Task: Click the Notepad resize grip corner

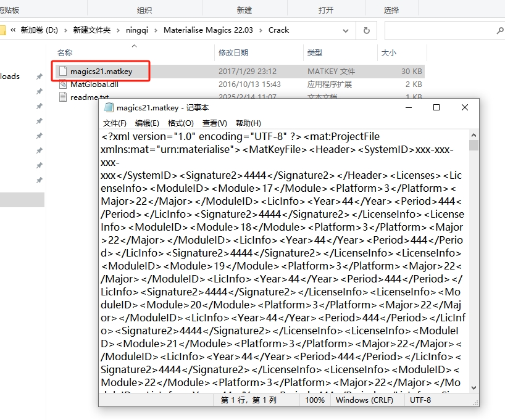Action: coord(475,403)
